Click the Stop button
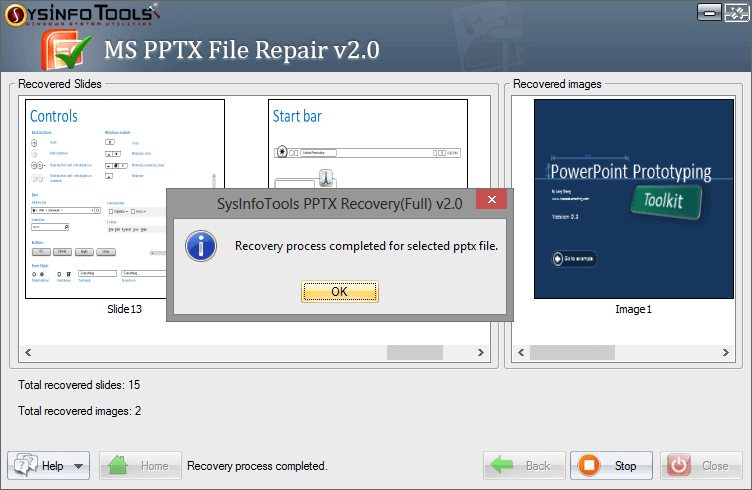This screenshot has width=752, height=490. tap(611, 466)
